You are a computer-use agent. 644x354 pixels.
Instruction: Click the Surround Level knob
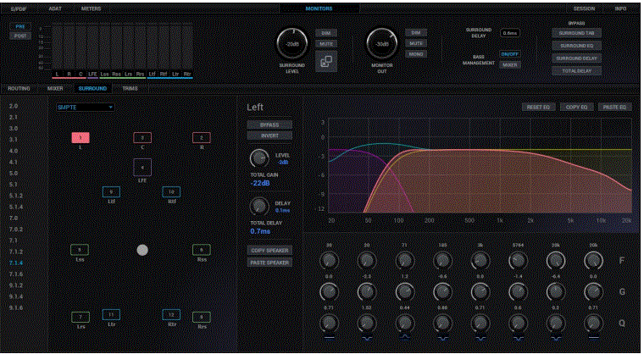pyautogui.click(x=292, y=44)
